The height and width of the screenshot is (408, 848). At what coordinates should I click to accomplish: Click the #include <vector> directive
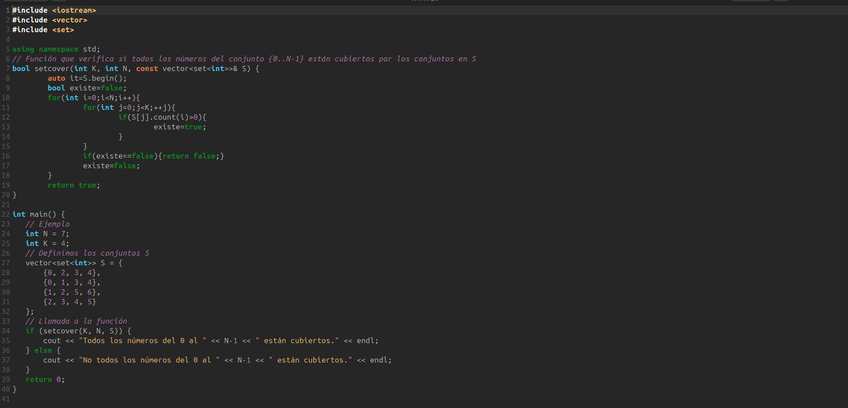tap(50, 19)
